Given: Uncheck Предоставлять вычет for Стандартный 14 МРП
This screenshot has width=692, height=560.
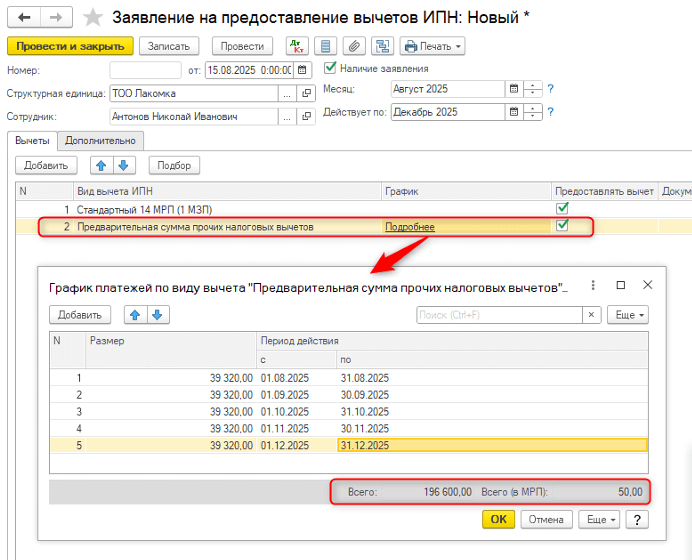Looking at the screenshot, I should [x=562, y=209].
